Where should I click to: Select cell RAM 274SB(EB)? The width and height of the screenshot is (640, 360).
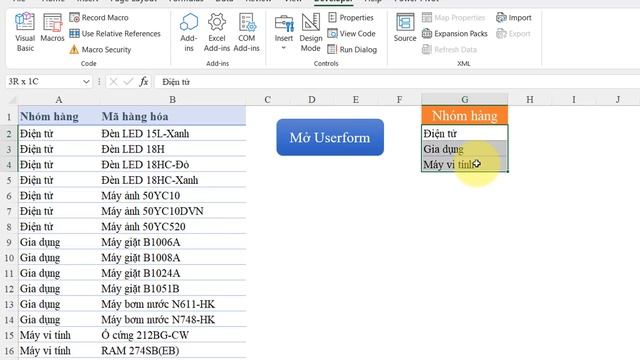[172, 351]
